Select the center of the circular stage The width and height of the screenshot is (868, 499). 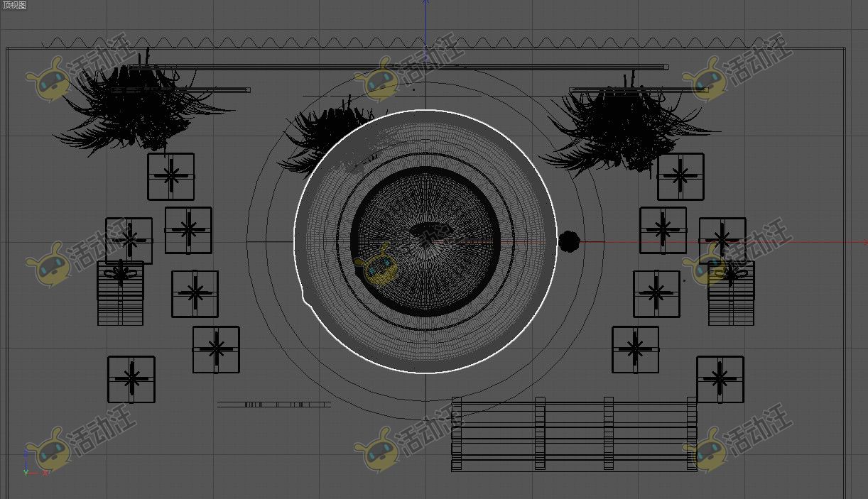click(425, 241)
